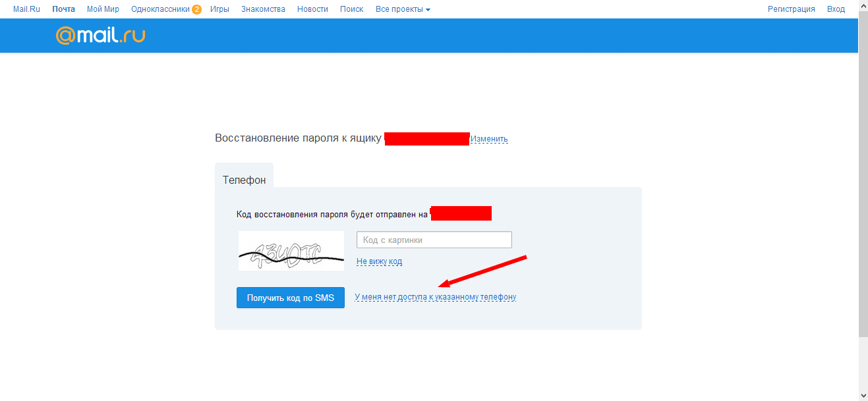Click the Вход login link

[x=836, y=9]
